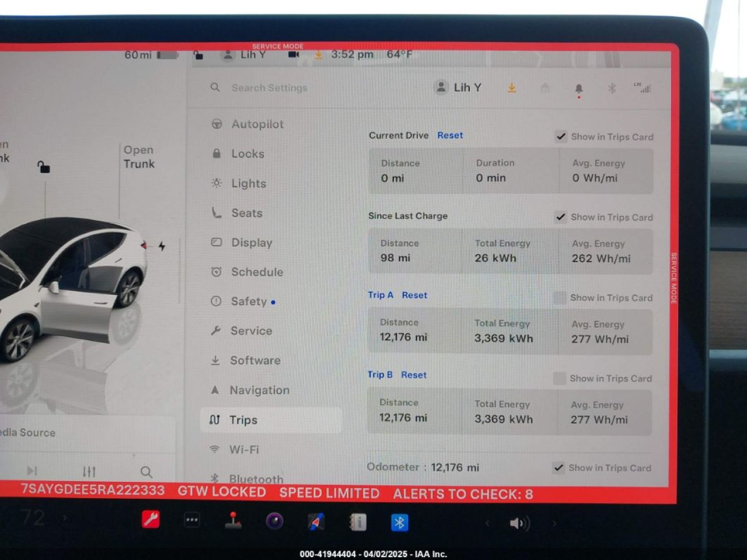This screenshot has height=560, width=747.
Task: Tap the Open Trunk label
Action: click(x=139, y=157)
